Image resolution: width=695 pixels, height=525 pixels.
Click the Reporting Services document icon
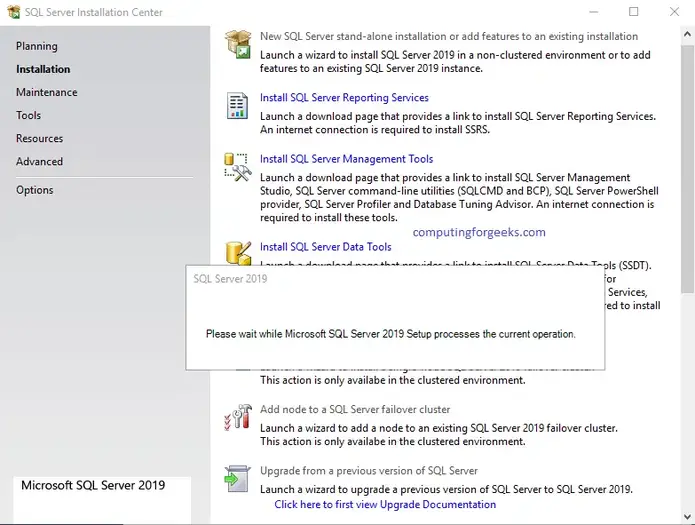point(238,105)
